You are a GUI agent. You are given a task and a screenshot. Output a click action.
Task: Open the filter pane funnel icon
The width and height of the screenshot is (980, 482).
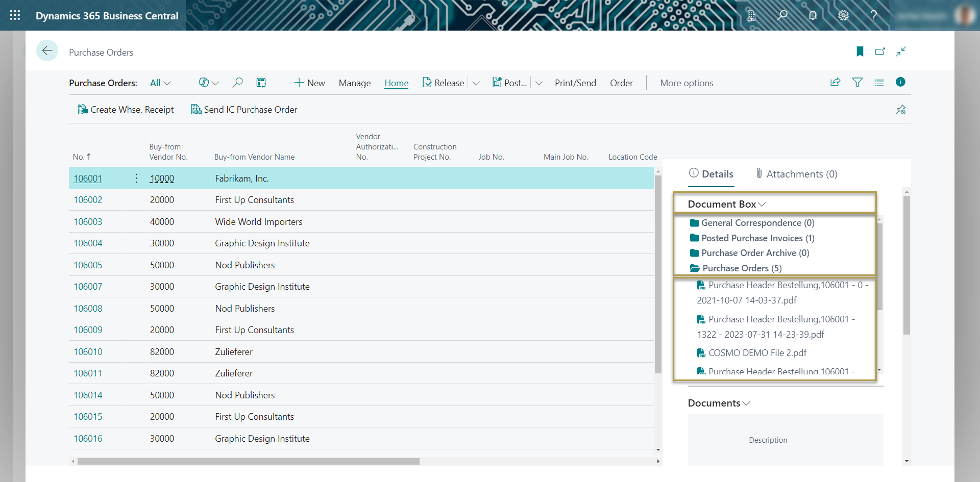857,82
